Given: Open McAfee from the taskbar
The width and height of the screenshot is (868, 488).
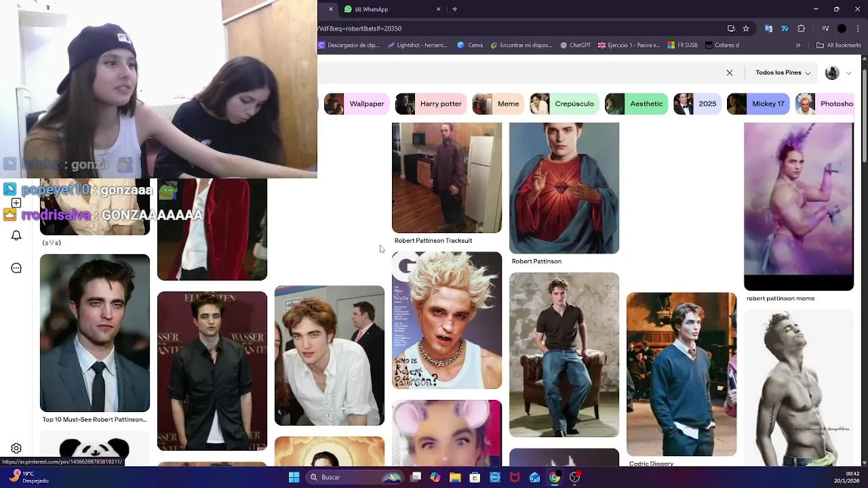Looking at the screenshot, I should coord(515,477).
